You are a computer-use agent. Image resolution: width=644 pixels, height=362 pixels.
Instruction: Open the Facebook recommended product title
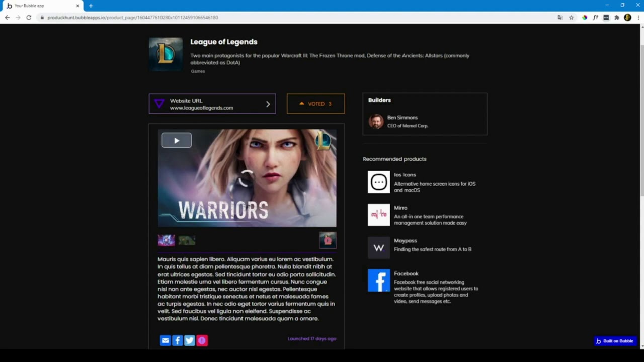(x=406, y=274)
